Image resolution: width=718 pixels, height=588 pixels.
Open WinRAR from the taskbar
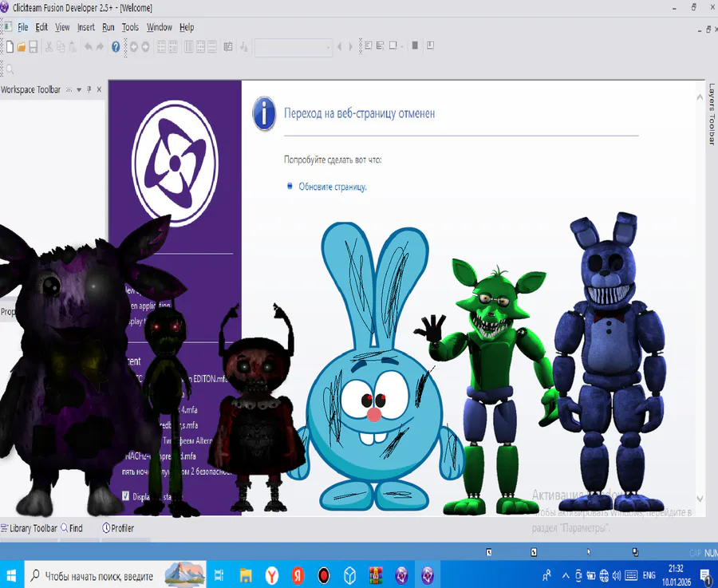pos(376,575)
